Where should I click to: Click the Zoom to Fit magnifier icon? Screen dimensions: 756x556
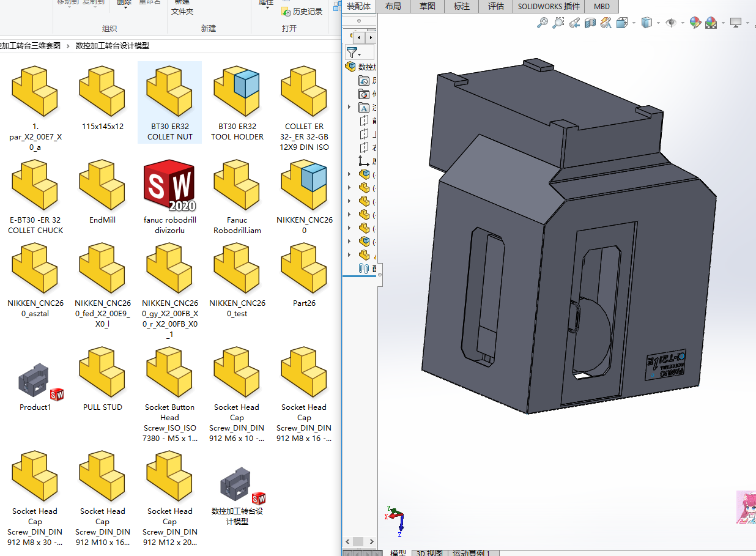pos(542,23)
